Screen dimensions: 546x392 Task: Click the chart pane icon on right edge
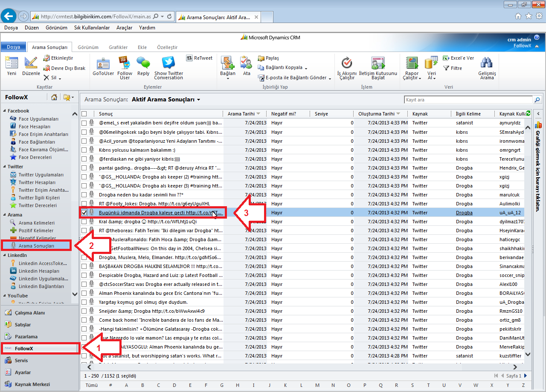pos(538,125)
